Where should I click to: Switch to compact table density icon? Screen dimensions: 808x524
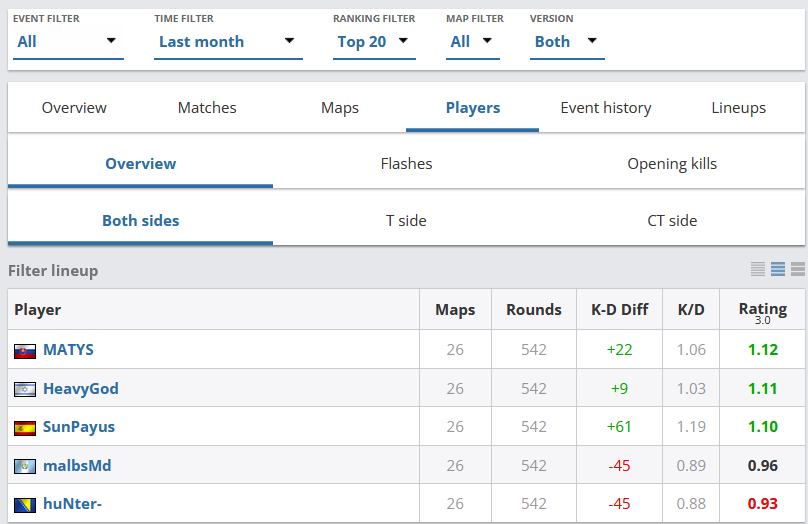coord(758,269)
